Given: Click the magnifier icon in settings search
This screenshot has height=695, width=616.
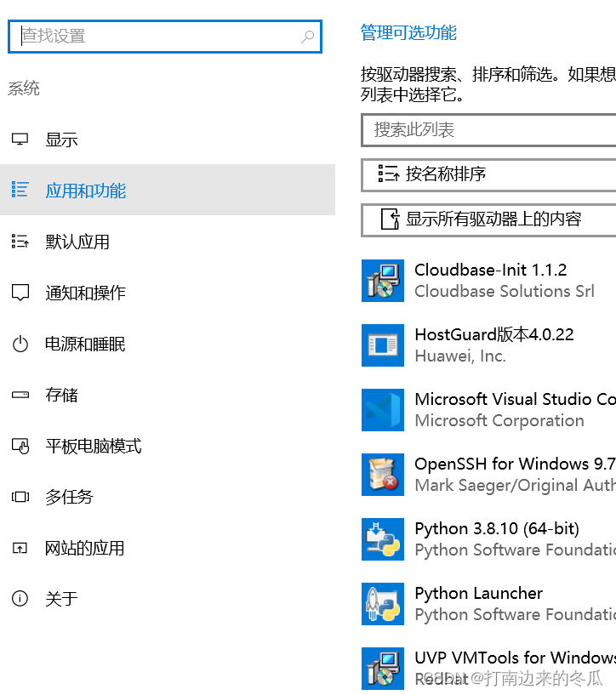Looking at the screenshot, I should click(307, 37).
